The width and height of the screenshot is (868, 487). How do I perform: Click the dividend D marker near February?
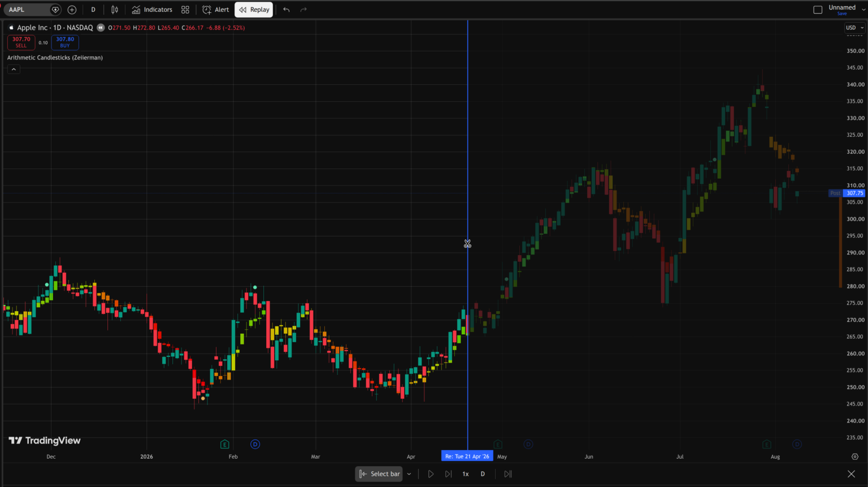coord(255,444)
